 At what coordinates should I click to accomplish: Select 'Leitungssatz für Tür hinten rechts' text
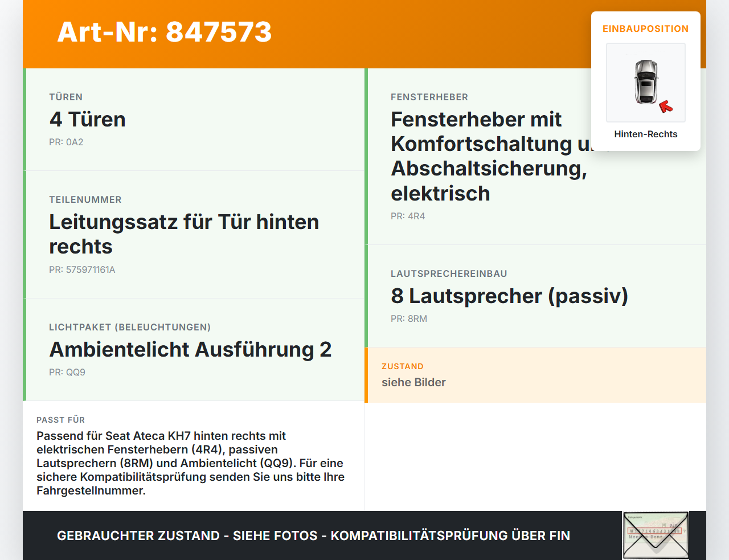[184, 234]
